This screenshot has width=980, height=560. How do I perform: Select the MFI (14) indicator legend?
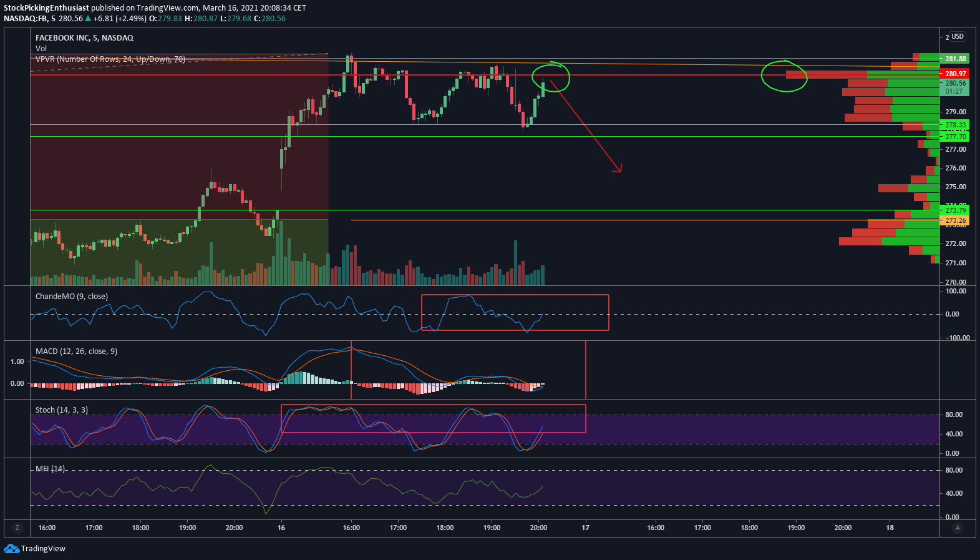point(50,469)
